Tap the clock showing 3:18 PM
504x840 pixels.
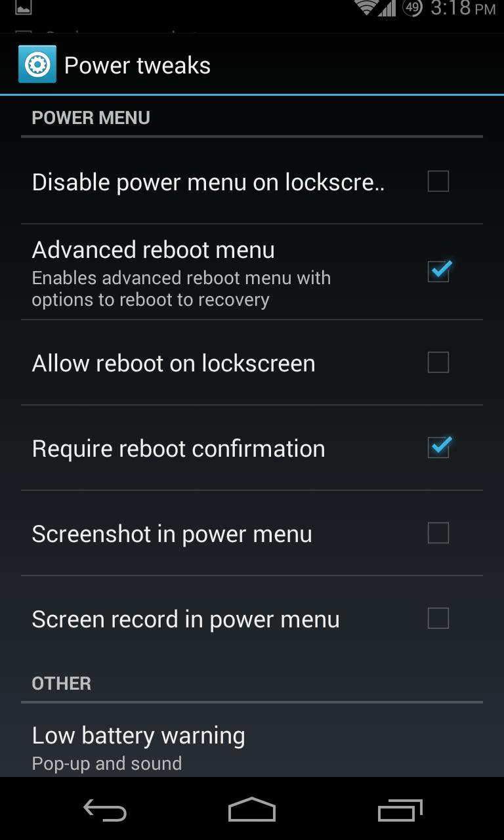pos(463,8)
